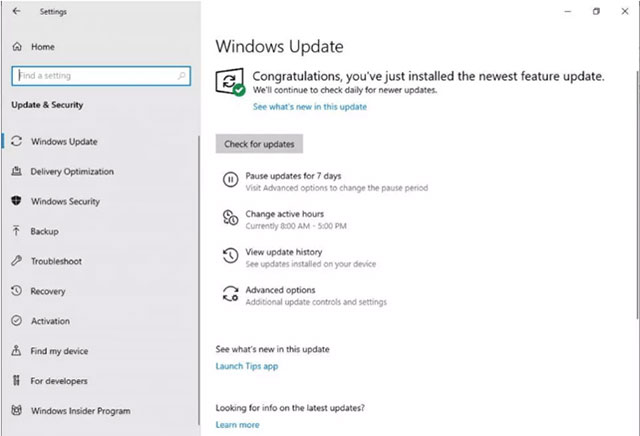Minimize the Settings window

tap(568, 11)
